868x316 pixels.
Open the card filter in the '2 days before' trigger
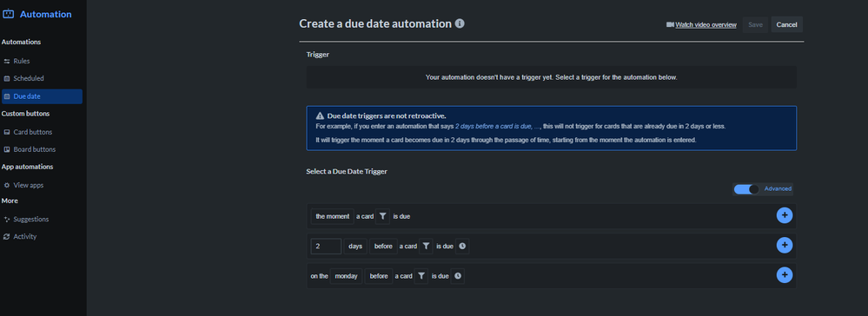click(x=426, y=247)
